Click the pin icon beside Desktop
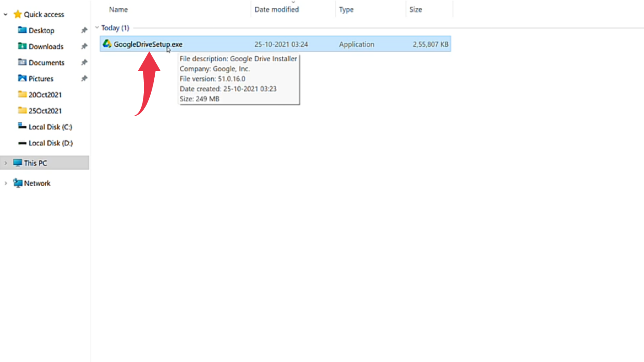644x362 pixels. (x=84, y=30)
